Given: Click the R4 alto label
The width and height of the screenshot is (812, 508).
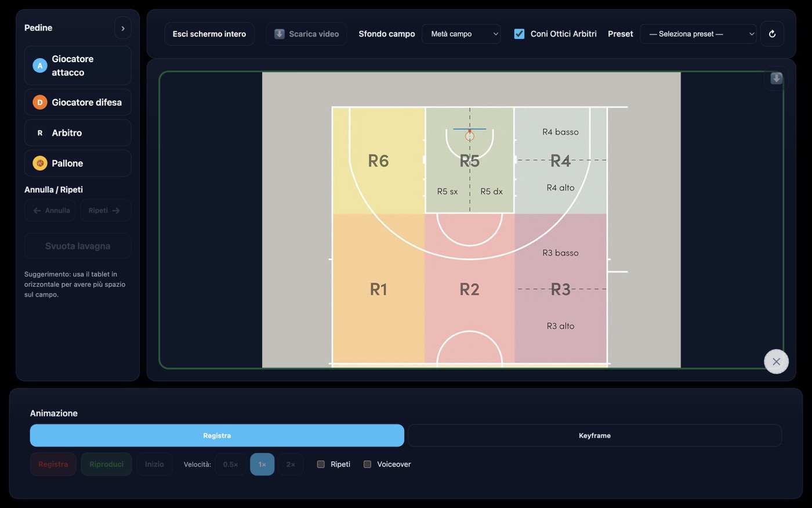Looking at the screenshot, I should point(560,188).
